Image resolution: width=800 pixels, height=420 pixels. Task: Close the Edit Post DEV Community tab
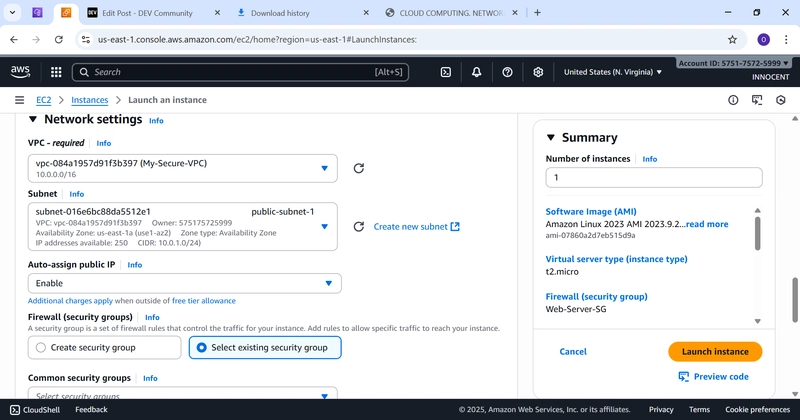point(217,13)
